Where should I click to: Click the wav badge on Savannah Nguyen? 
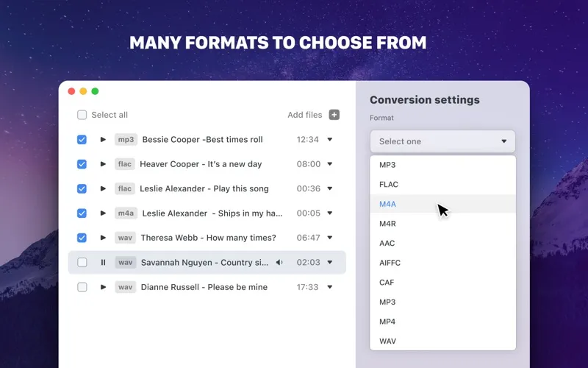coord(125,263)
